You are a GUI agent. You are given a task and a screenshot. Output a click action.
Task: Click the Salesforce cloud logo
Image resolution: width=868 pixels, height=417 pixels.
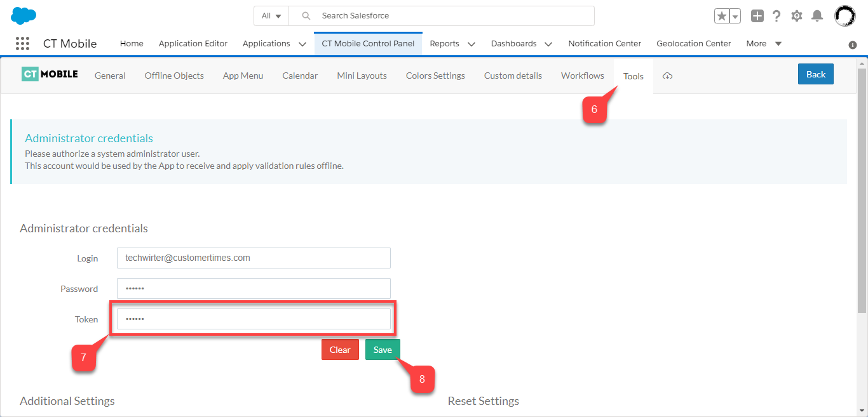(x=24, y=15)
